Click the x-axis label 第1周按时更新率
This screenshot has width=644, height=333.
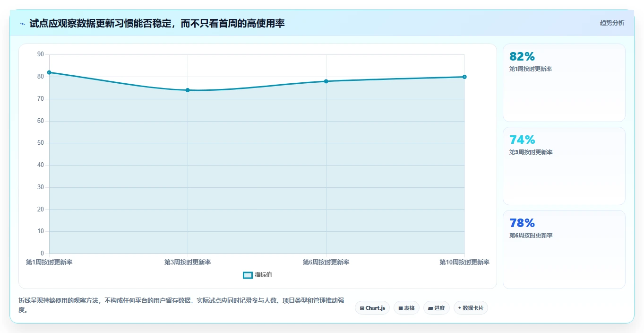tap(49, 262)
